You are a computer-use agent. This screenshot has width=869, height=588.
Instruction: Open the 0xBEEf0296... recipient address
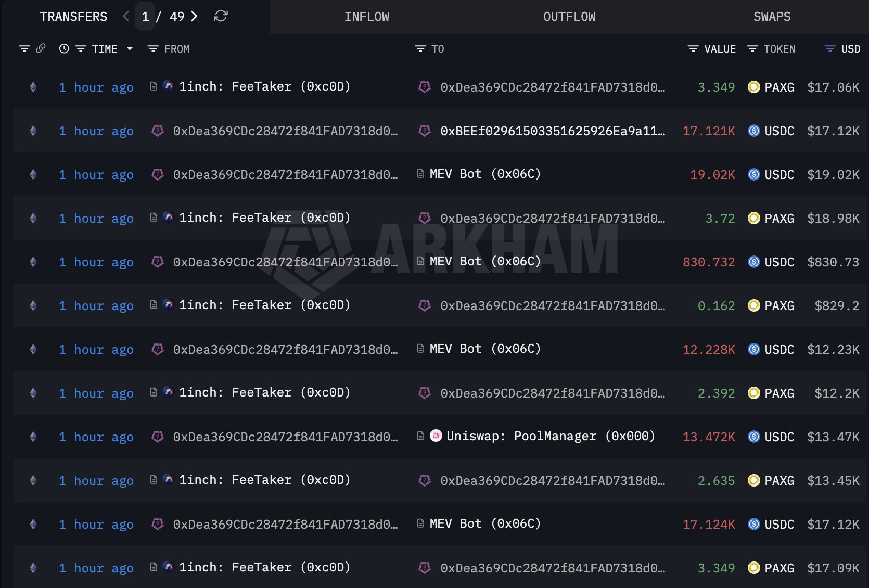[552, 131]
